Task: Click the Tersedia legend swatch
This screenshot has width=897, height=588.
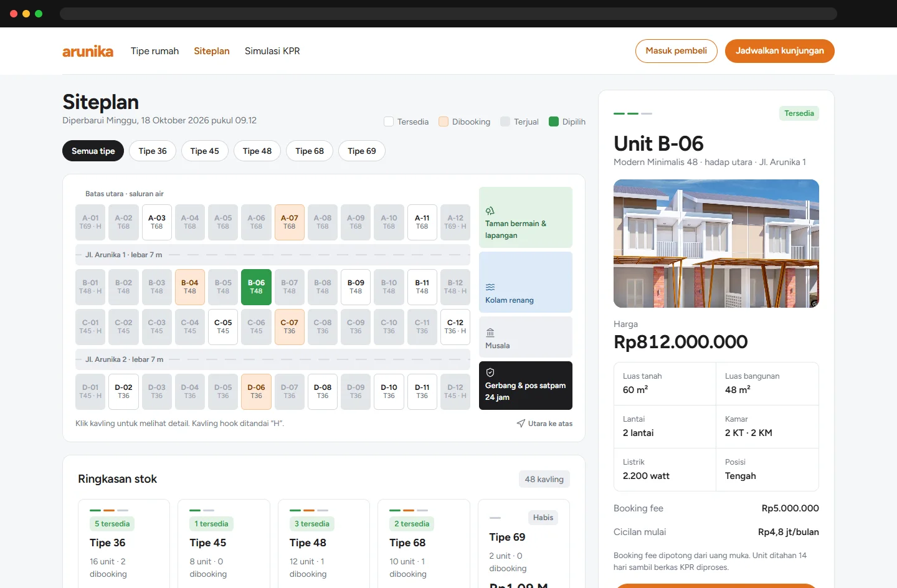Action: point(389,121)
